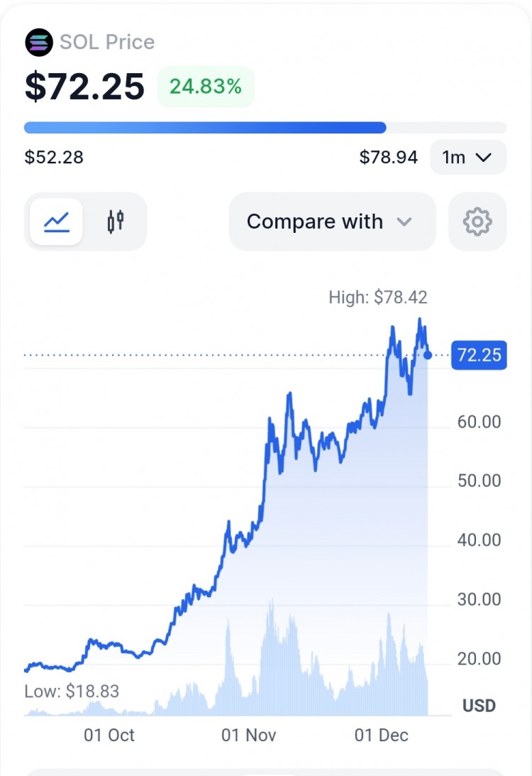Expand the Compare with dropdown
The image size is (532, 776).
pos(332,222)
